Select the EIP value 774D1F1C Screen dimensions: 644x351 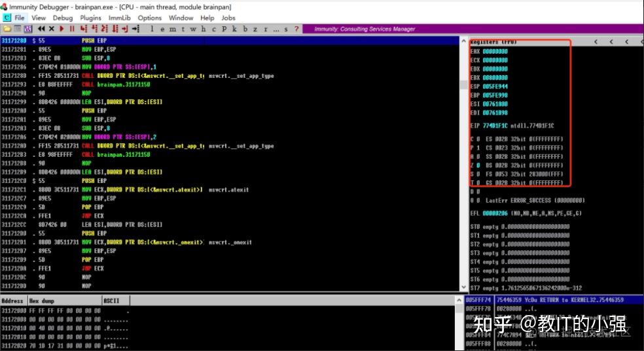(x=495, y=125)
